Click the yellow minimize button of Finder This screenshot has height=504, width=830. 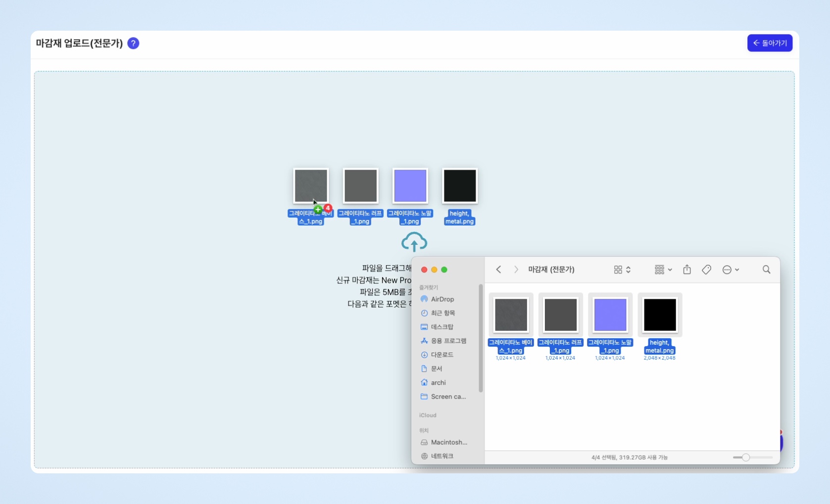434,270
